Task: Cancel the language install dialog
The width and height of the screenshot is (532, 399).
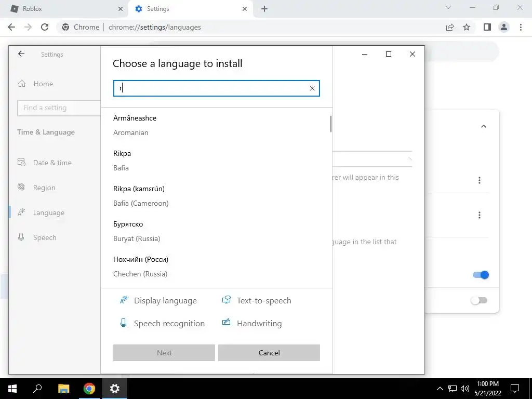Action: click(269, 353)
